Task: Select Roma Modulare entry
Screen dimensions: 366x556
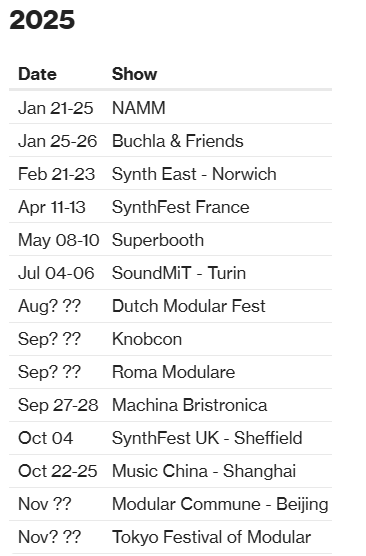Action: pos(173,372)
